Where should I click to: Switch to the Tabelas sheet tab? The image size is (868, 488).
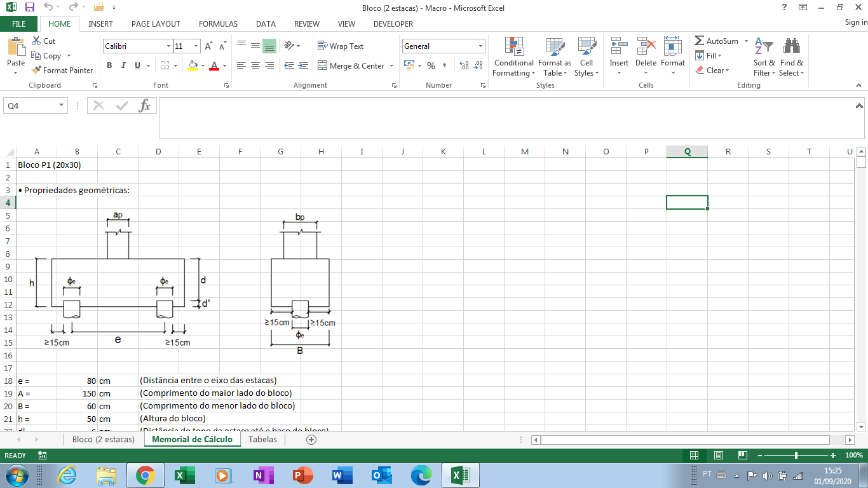coord(262,440)
